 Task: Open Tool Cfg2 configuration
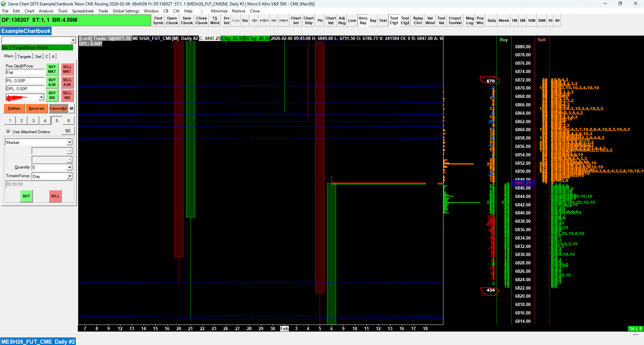coord(405,20)
